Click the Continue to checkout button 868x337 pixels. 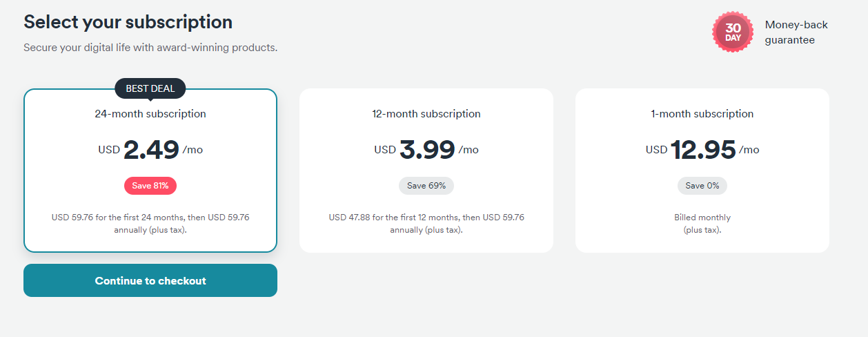(150, 280)
